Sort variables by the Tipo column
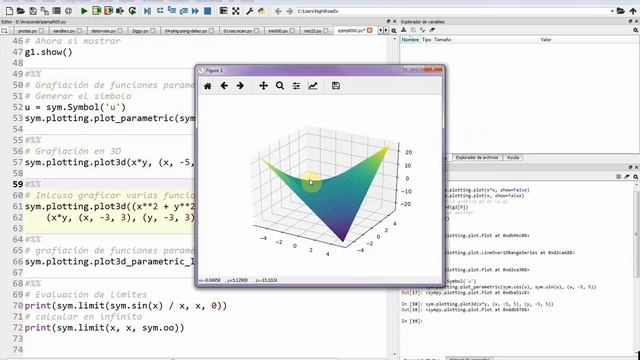 click(427, 40)
